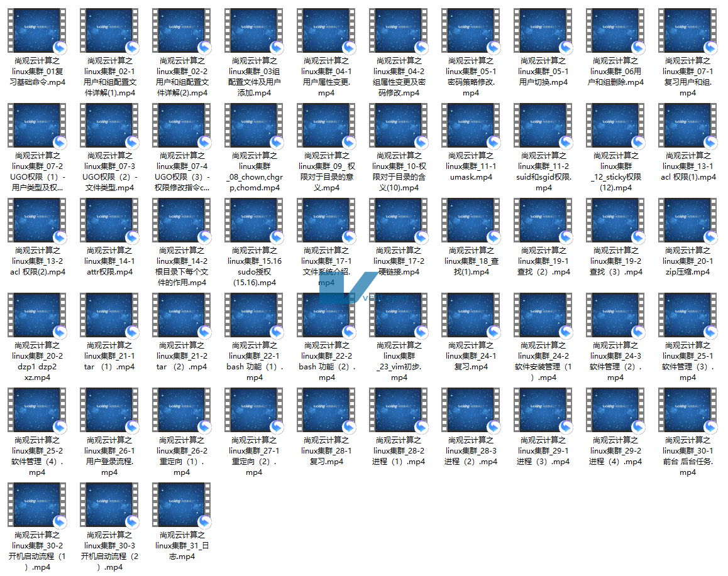This screenshot has height=576, width=728.
Task: Select the 11-2 suid和sgid权限 video icon
Action: [543, 125]
